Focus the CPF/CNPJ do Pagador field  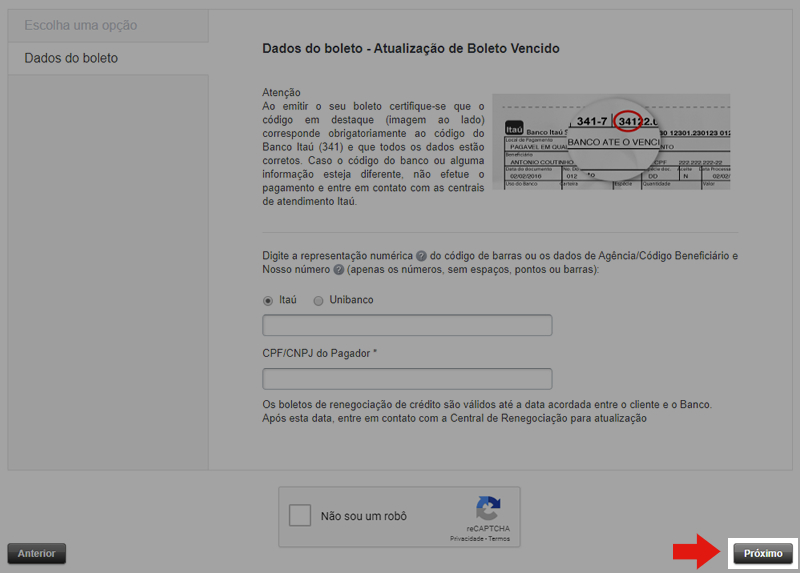click(407, 379)
